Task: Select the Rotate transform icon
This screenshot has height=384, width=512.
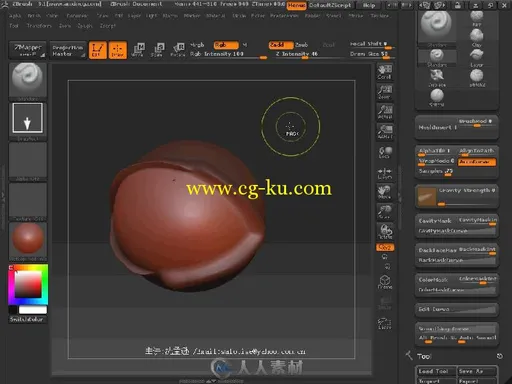Action: point(178,50)
